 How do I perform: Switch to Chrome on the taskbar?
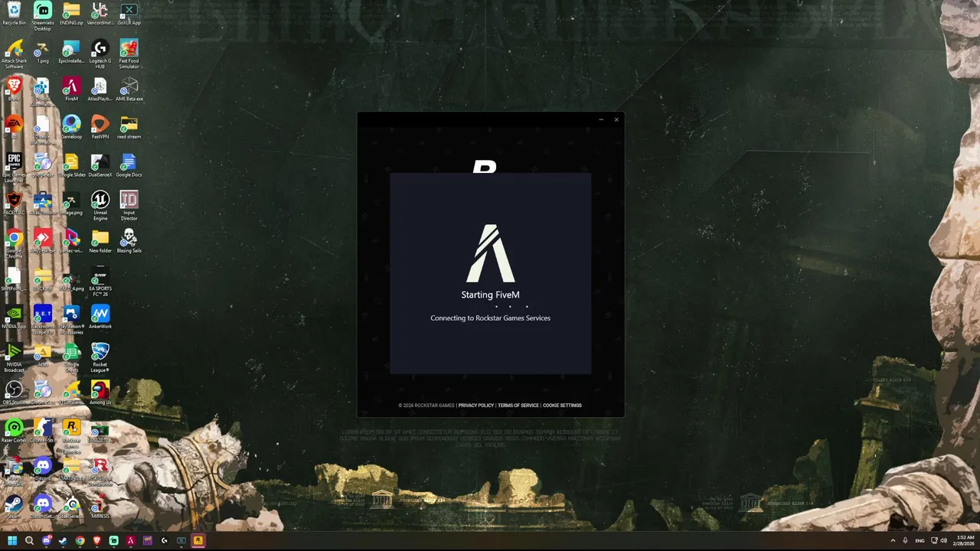click(x=80, y=541)
